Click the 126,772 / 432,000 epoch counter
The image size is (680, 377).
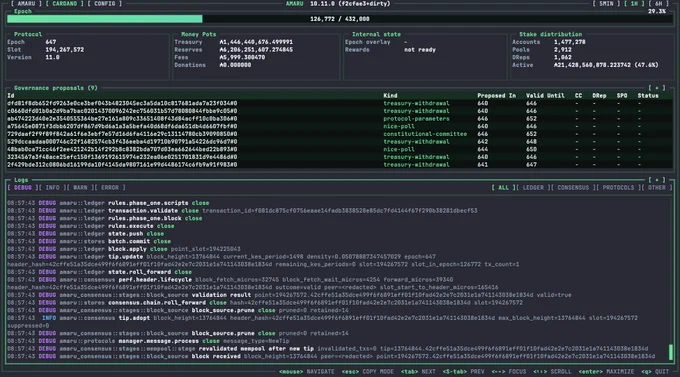(340, 19)
